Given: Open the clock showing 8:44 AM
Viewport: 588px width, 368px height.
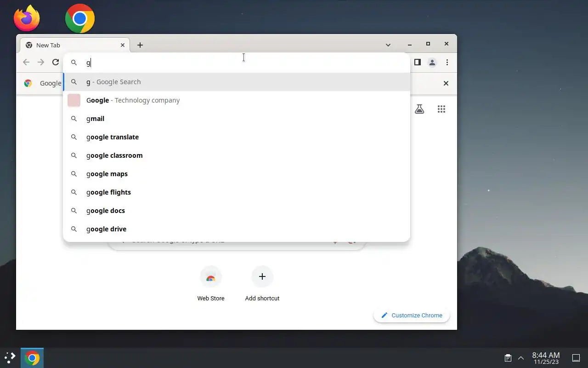Looking at the screenshot, I should click(x=546, y=358).
